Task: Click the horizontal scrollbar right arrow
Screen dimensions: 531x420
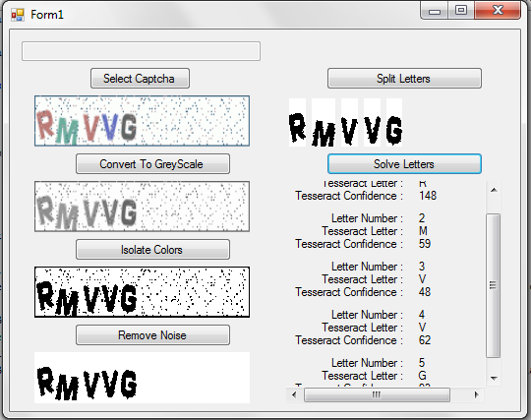Action: pyautogui.click(x=477, y=395)
